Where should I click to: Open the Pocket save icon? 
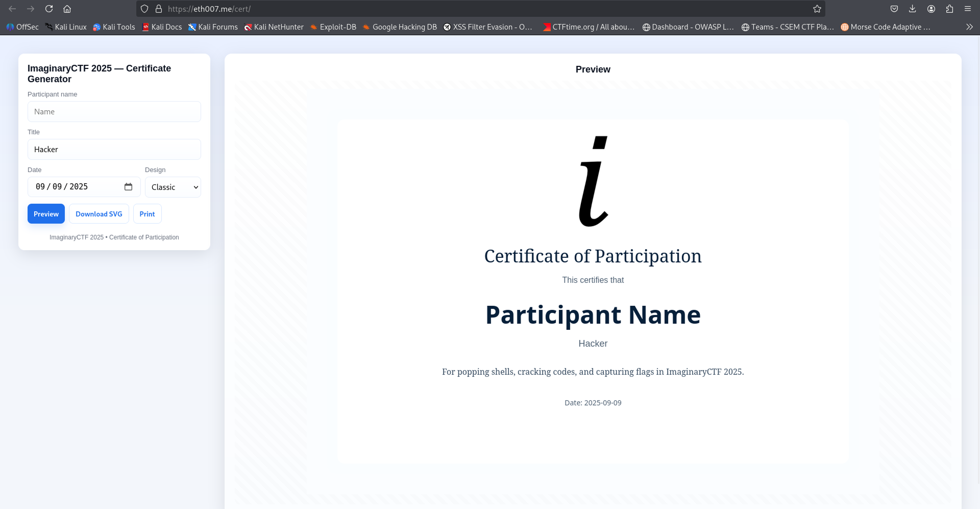894,9
